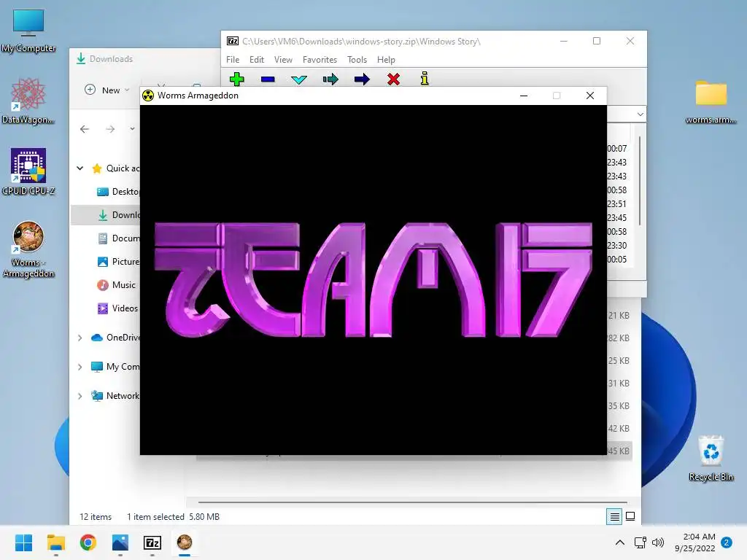Select OneDrive in the navigation pane
The image size is (747, 560).
coord(115,338)
